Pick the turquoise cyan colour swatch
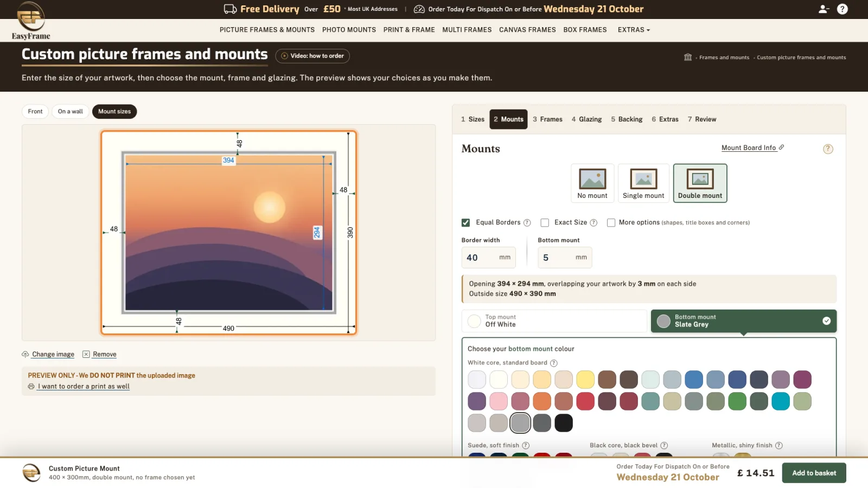Screen dimensions: 868x488 pyautogui.click(x=781, y=401)
